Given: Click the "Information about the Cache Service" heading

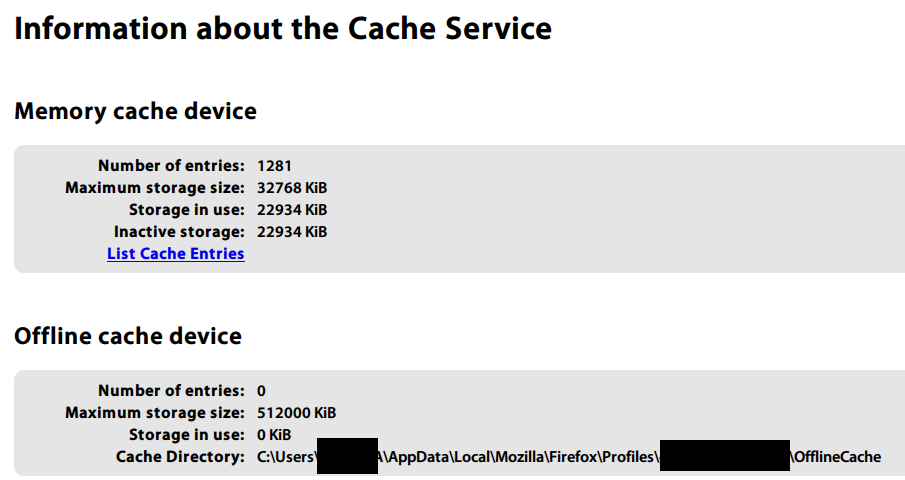Looking at the screenshot, I should tap(283, 28).
